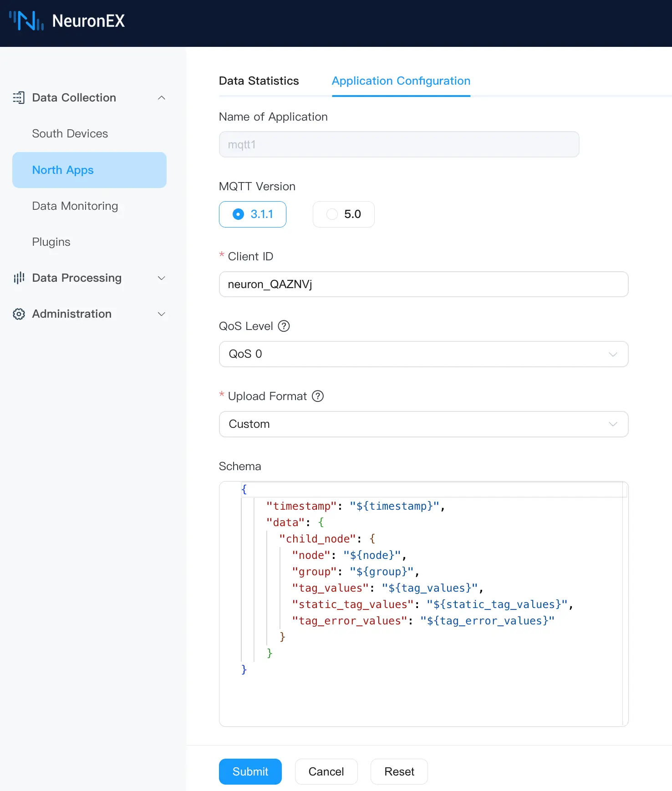Open South Devices in sidebar

click(70, 134)
